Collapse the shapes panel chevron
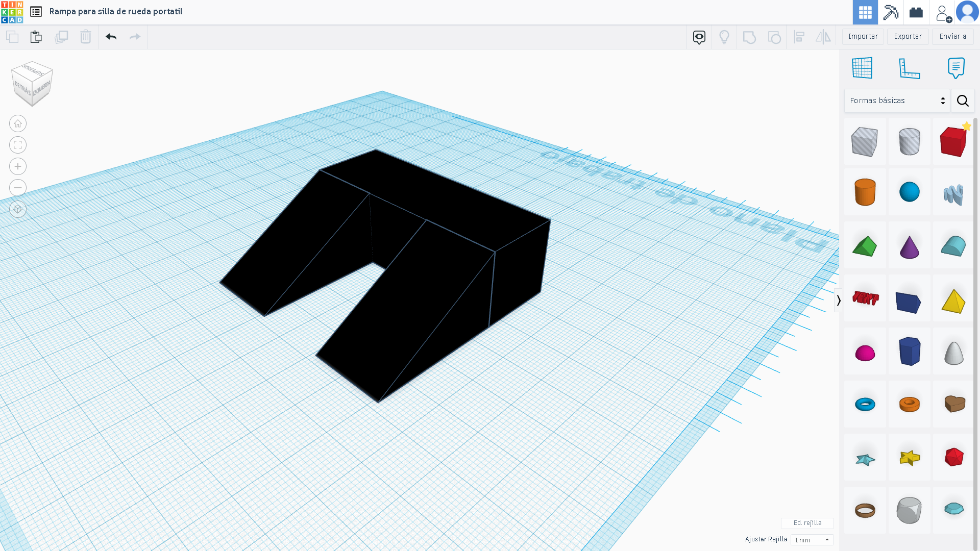The height and width of the screenshot is (551, 980). [838, 300]
